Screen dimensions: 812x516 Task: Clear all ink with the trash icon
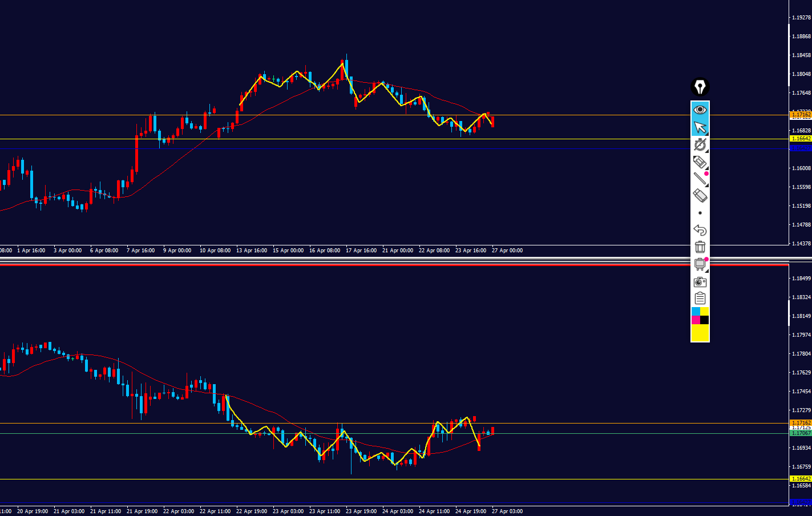[700, 247]
